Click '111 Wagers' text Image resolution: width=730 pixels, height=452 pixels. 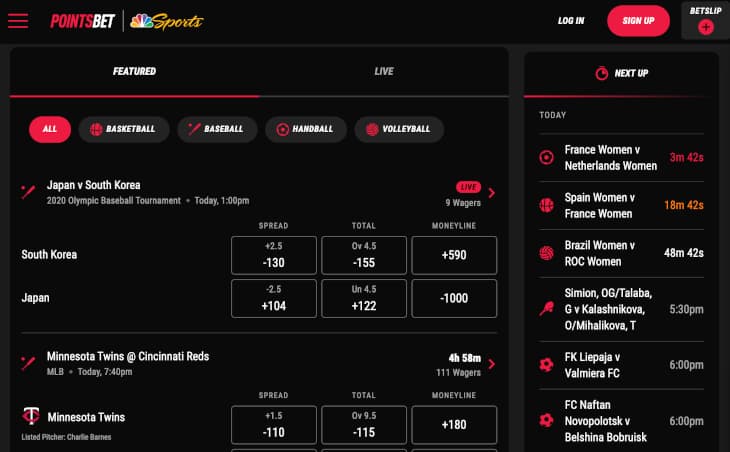click(x=459, y=372)
